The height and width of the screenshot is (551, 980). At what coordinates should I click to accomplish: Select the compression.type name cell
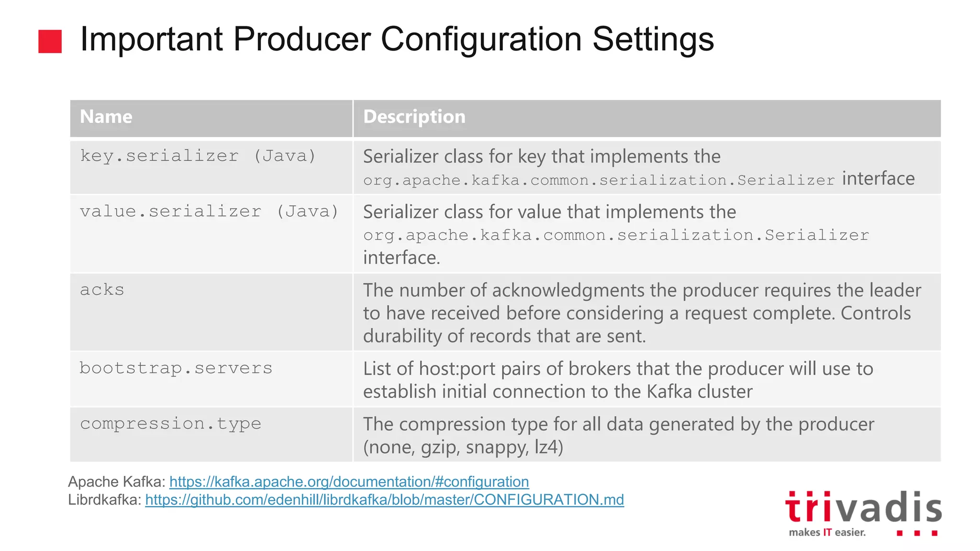click(x=170, y=424)
